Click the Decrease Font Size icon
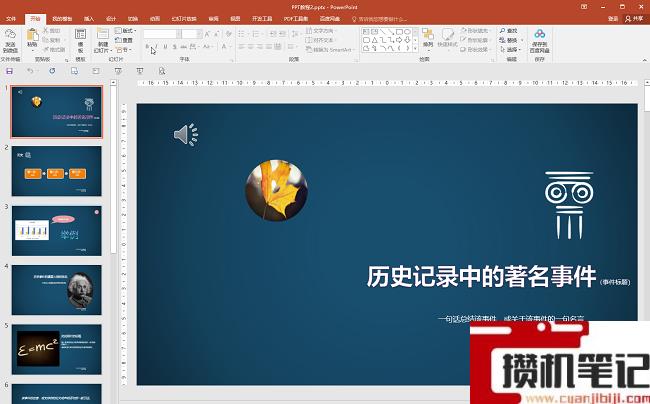The height and width of the screenshot is (404, 650). [x=217, y=34]
